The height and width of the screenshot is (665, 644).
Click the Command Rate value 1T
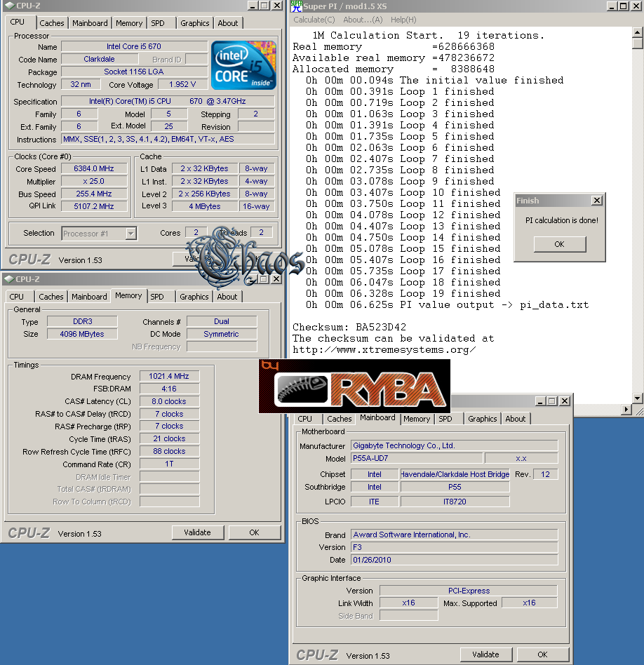[169, 464]
